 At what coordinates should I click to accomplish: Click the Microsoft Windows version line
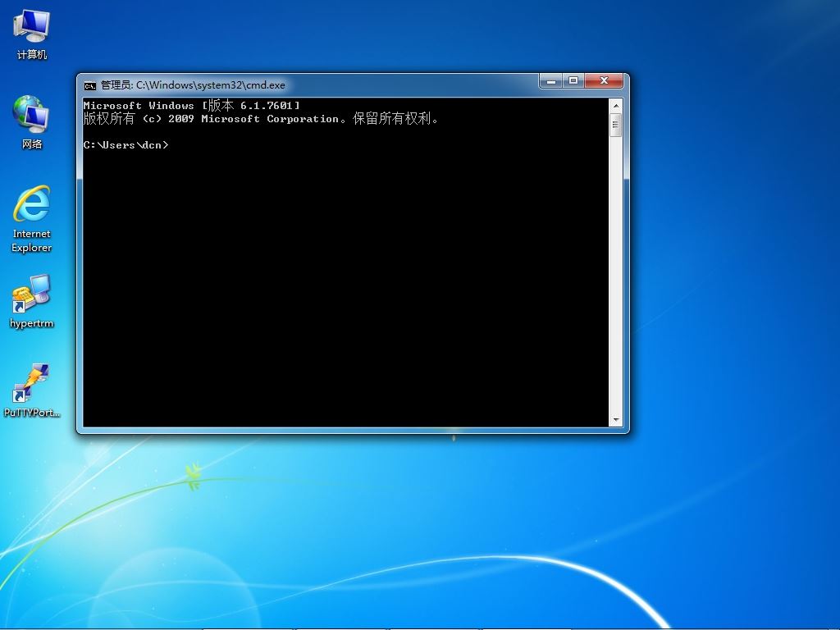point(192,106)
